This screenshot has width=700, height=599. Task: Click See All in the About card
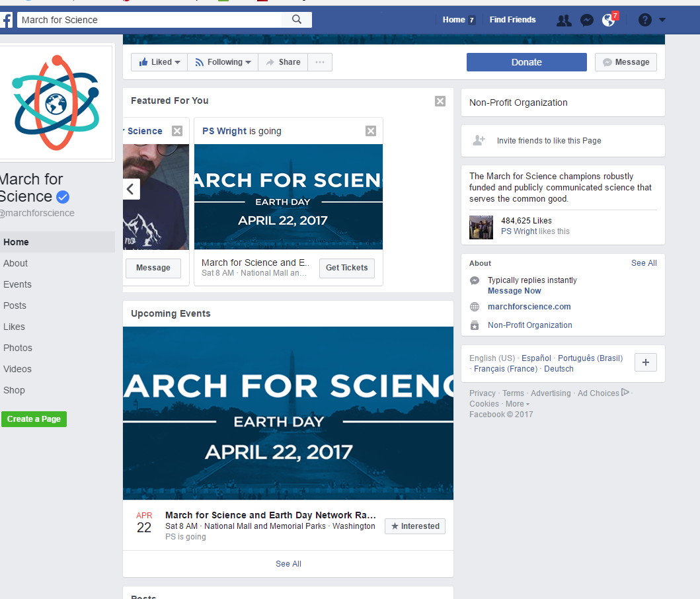tap(644, 263)
